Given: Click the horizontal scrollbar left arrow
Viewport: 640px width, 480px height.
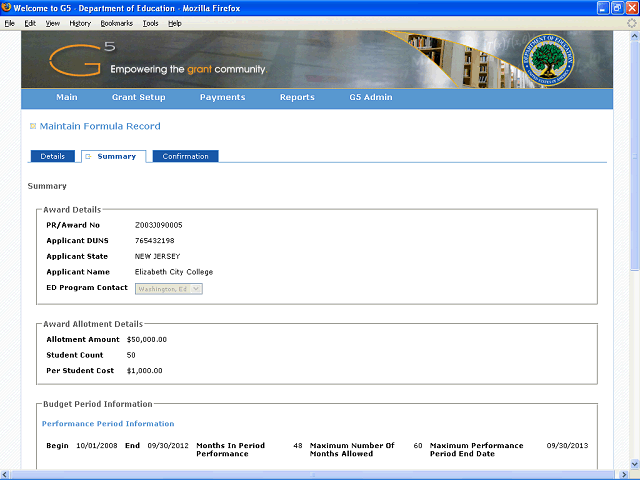Looking at the screenshot, I should pos(4,475).
